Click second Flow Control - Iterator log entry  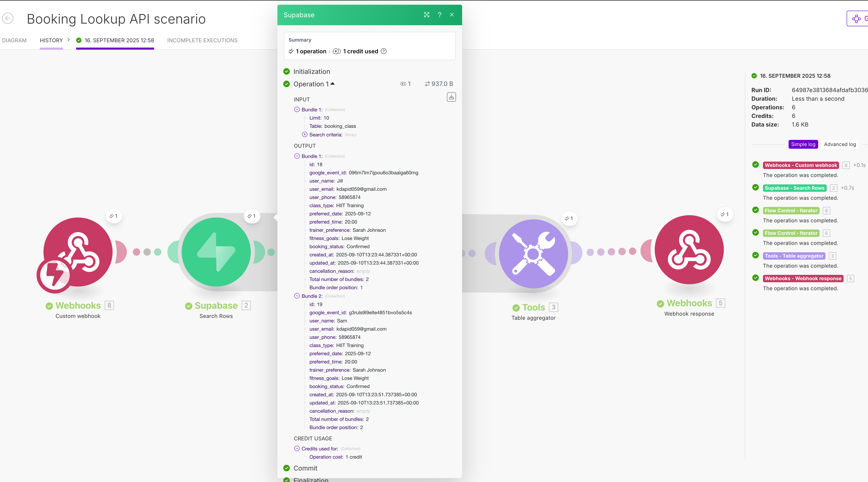791,233
